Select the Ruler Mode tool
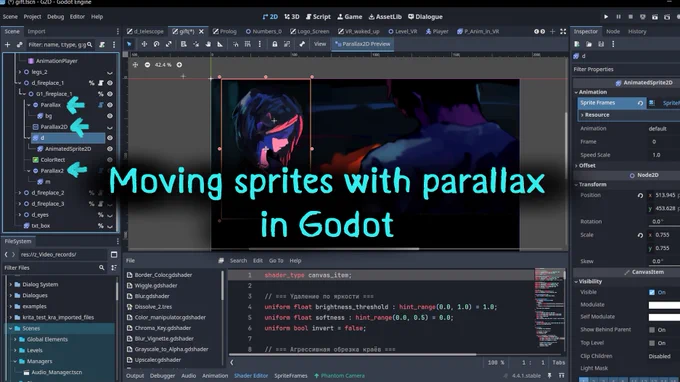680x382 pixels. (220, 44)
